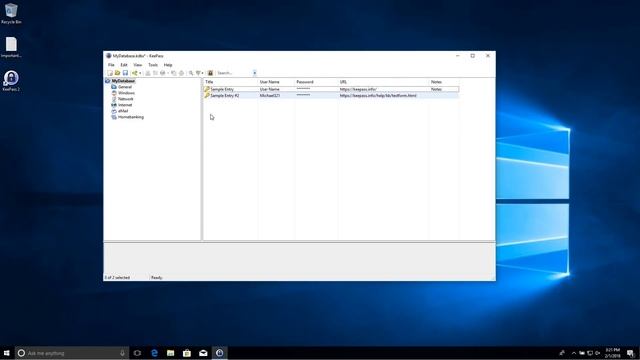Click the Copy User Name toolbar icon
640x360 pixels.
click(x=148, y=73)
